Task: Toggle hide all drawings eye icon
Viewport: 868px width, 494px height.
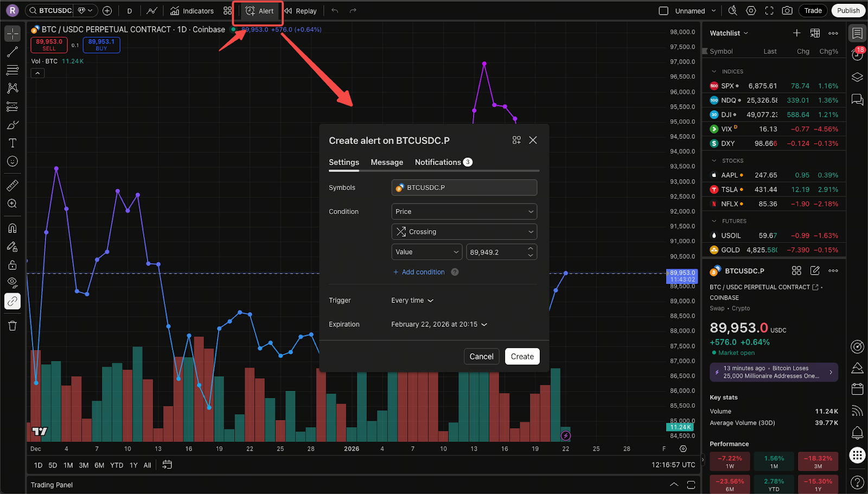Action: (x=12, y=282)
